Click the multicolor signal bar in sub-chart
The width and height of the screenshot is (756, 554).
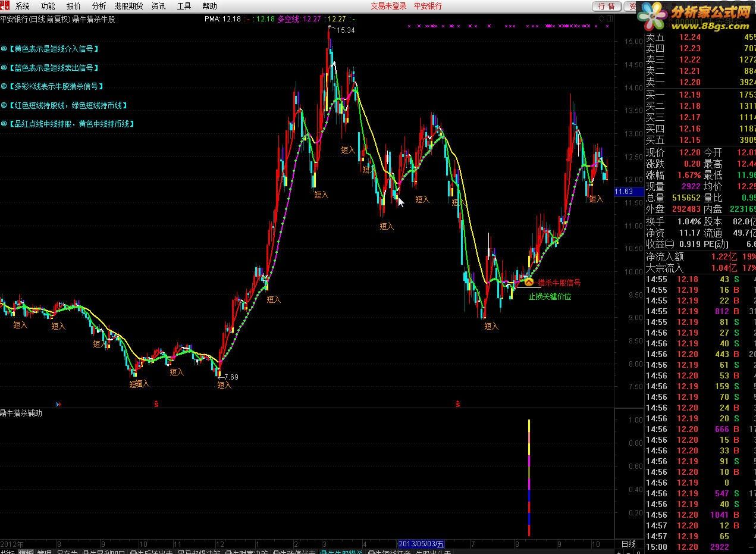[529, 477]
